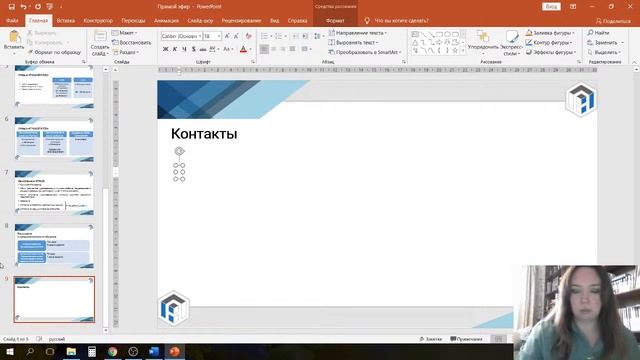This screenshot has height=360, width=640.
Task: Open Контур фигуры shape outline color
Action: pyautogui.click(x=549, y=42)
